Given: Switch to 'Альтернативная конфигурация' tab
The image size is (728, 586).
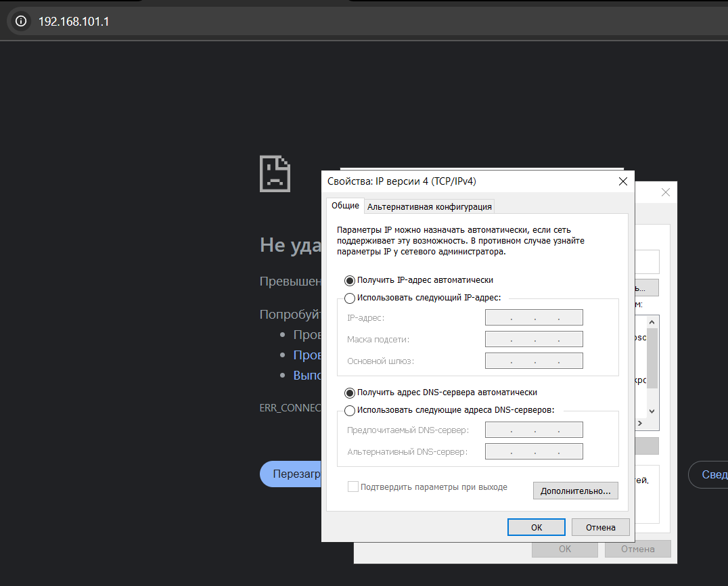Looking at the screenshot, I should tap(430, 206).
